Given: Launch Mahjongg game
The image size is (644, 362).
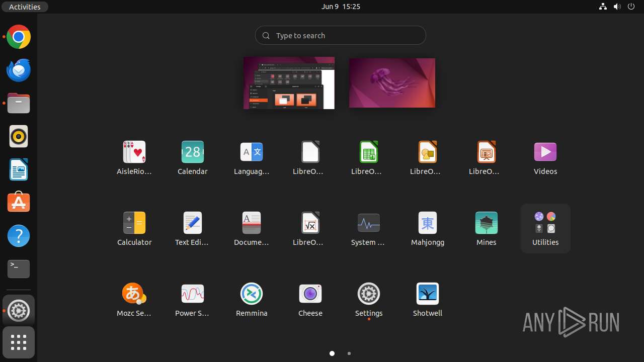Looking at the screenshot, I should [428, 229].
